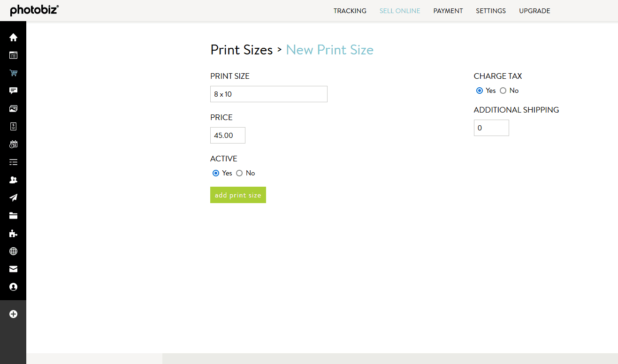Select the invoice dollar-document icon
Screen dimensions: 618x364
click(13, 126)
